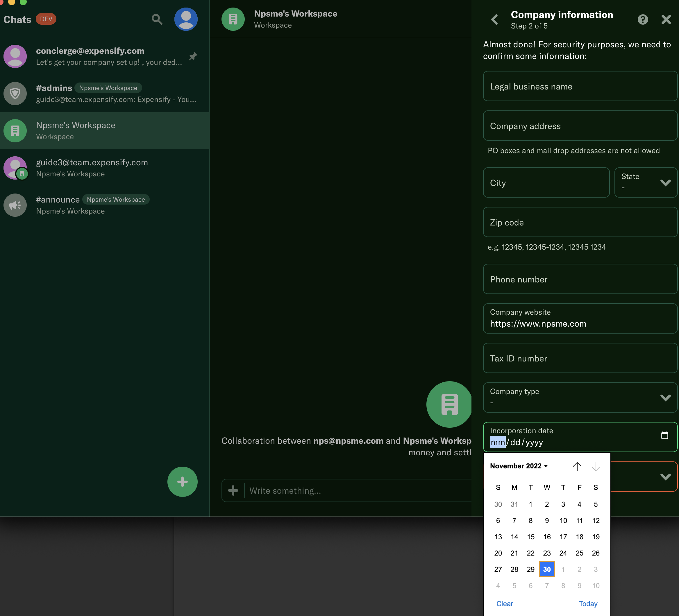Select October 31 in the calendar
The height and width of the screenshot is (616, 679).
pos(514,504)
